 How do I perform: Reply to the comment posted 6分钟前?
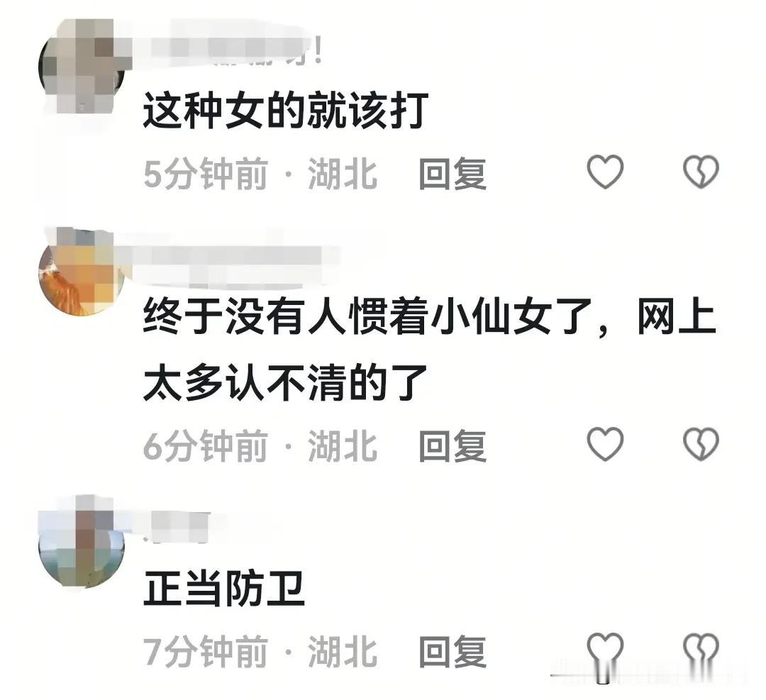tap(453, 445)
